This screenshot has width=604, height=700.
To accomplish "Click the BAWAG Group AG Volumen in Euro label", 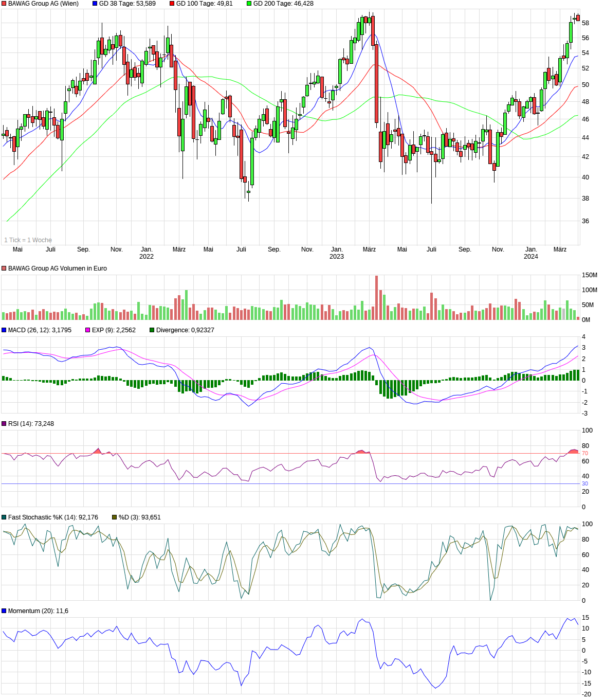I will click(x=58, y=268).
